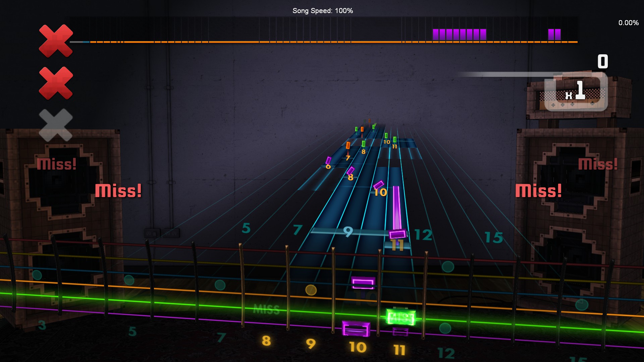The image size is (644, 362).
Task: Click the fret marker 15 on the highway
Action: (x=494, y=237)
